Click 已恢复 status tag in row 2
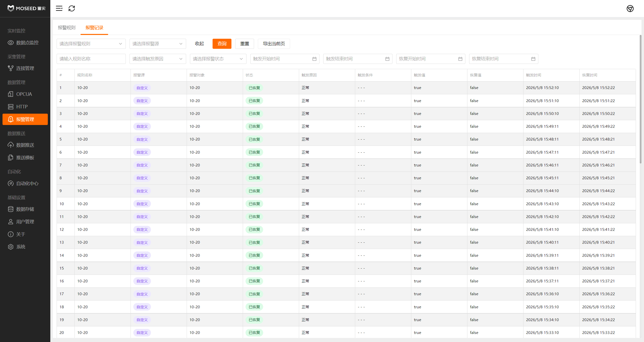 254,101
